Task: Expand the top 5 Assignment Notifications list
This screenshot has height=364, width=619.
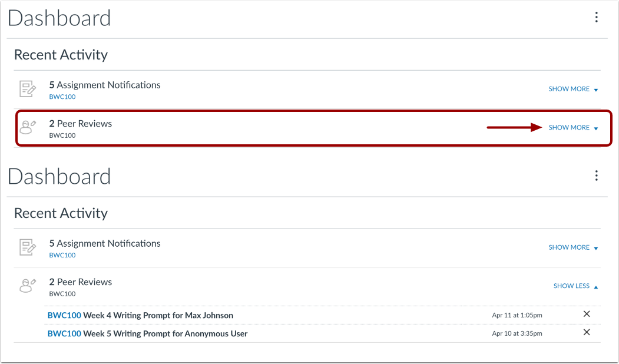Action: point(569,88)
